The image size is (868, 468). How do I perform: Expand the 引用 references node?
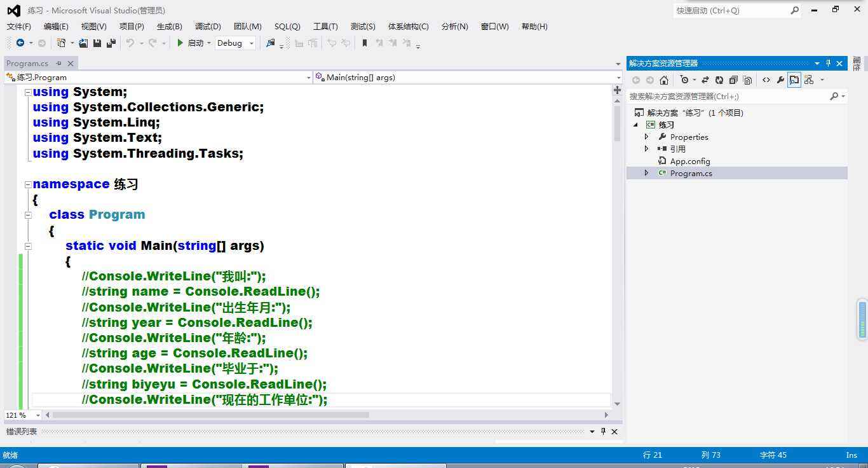coord(647,149)
